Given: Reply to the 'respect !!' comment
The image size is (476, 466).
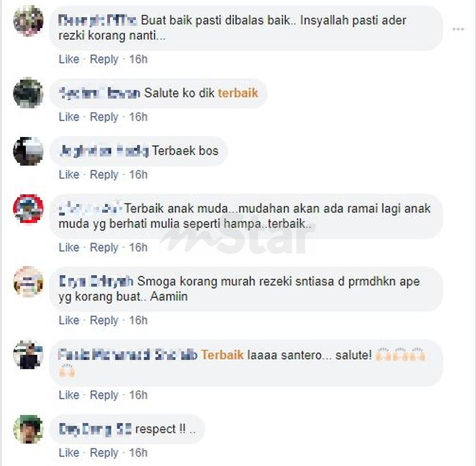Looking at the screenshot, I should pos(104,453).
